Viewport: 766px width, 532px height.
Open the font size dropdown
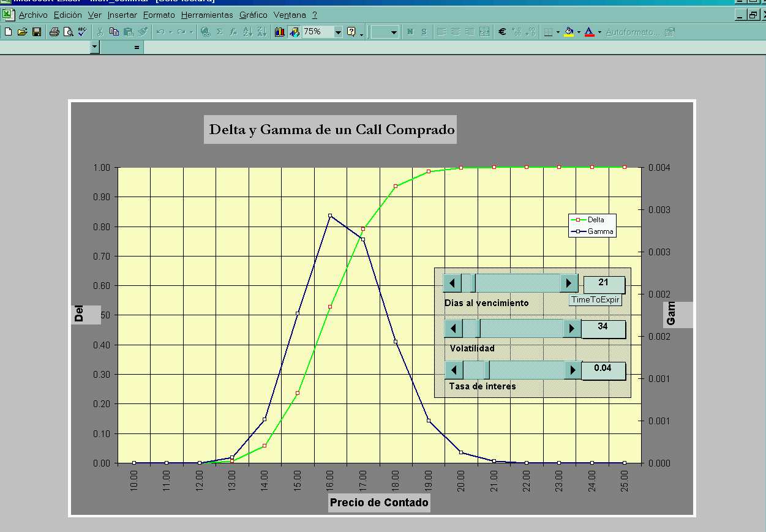[x=393, y=32]
